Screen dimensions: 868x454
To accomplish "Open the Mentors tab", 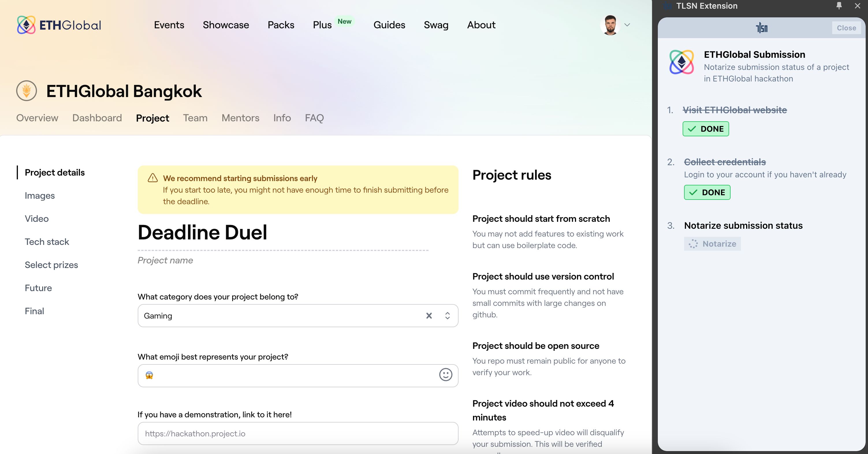I will pyautogui.click(x=240, y=118).
